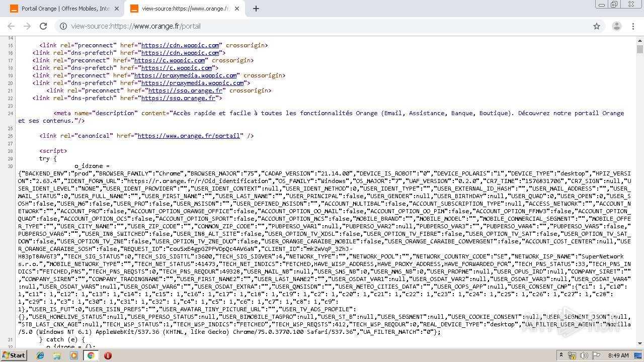This screenshot has width=644, height=362.
Task: Click the sso.orange.fr preconnect link on line 21
Action: pyautogui.click(x=185, y=90)
